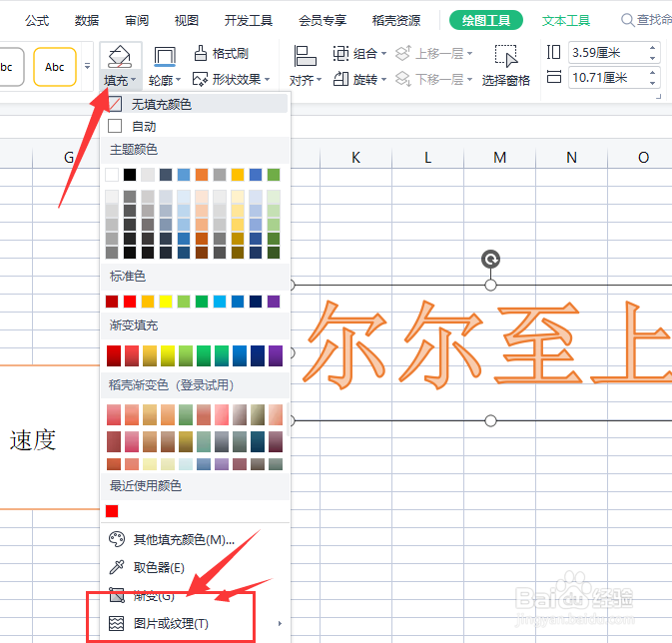Open the Docer Resources (稻壳资源) tab
This screenshot has height=643, width=672.
coord(396,20)
